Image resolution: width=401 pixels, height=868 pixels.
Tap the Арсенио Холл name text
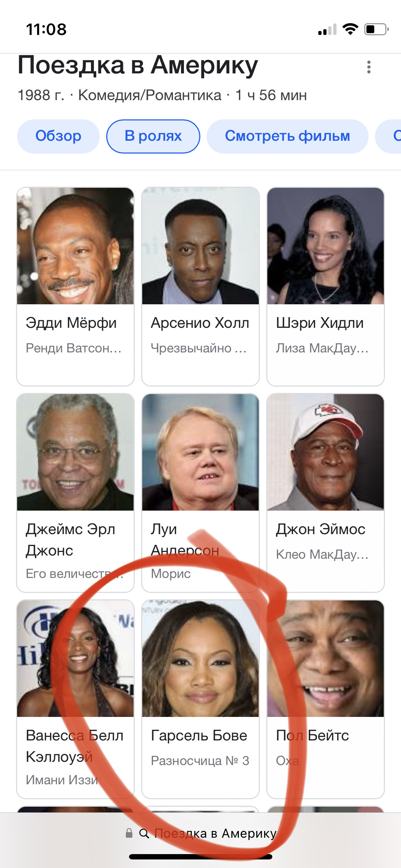tap(200, 323)
